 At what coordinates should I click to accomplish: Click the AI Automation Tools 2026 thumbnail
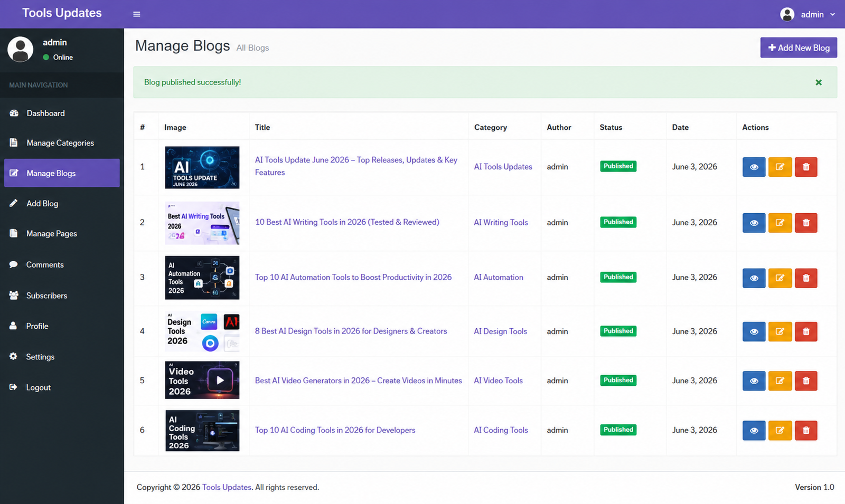[x=202, y=278]
